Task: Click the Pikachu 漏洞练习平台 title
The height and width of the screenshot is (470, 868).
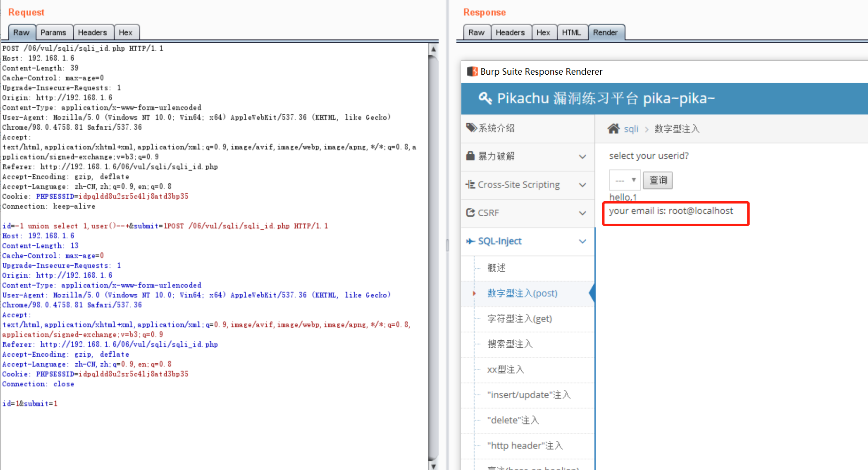Action: [606, 98]
